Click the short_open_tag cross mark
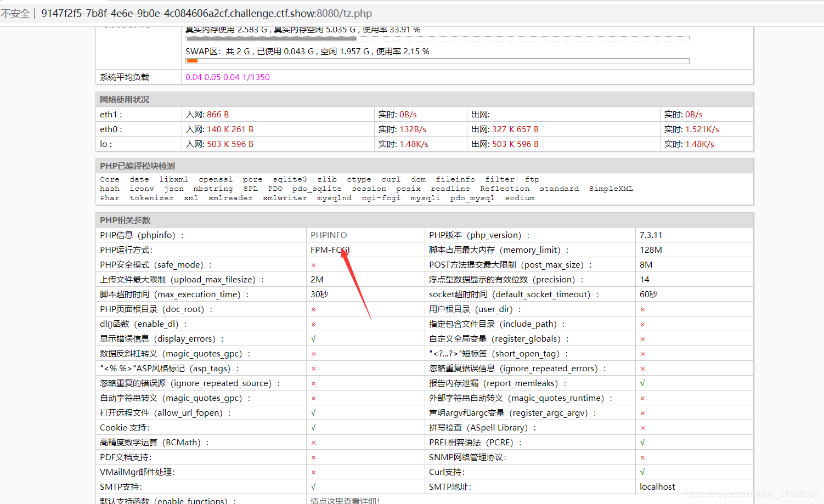Screen dimensions: 824x504 (x=642, y=354)
